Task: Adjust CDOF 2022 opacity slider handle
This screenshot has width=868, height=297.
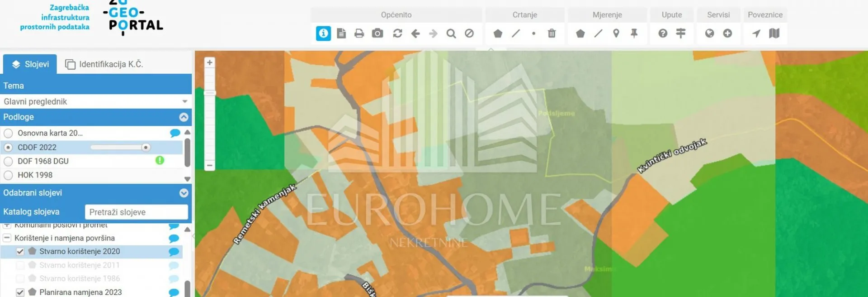Action: click(146, 148)
